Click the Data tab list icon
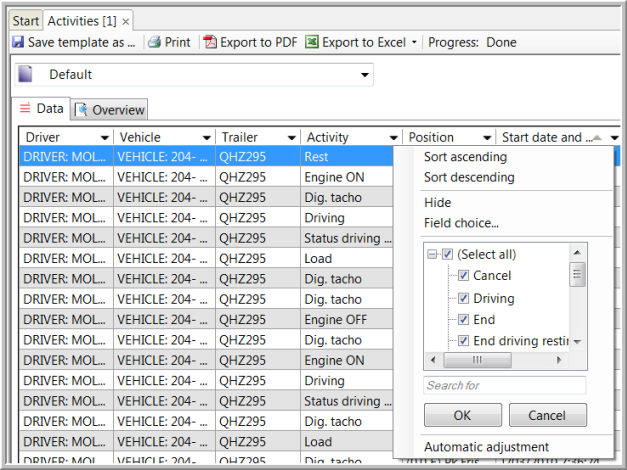The height and width of the screenshot is (470, 627). pyautogui.click(x=25, y=109)
